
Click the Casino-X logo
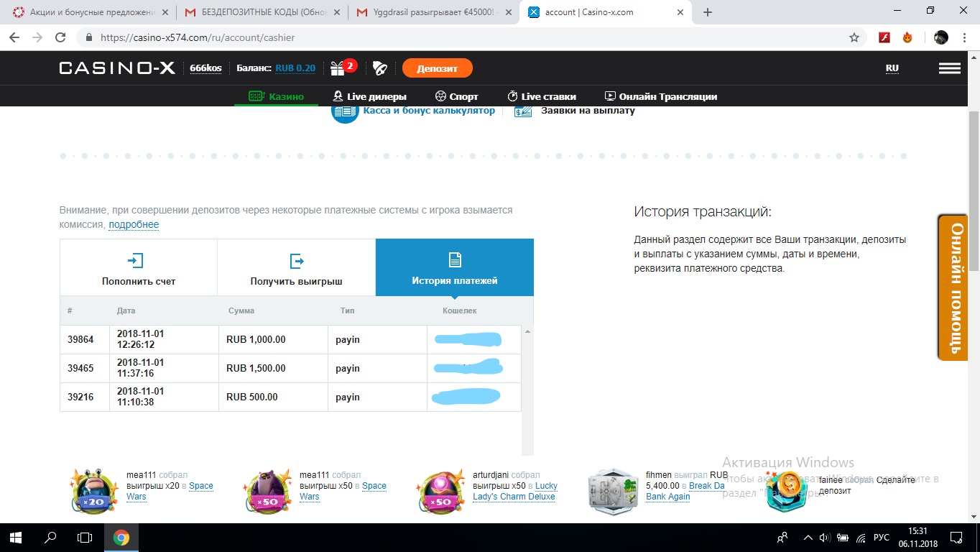pos(117,68)
